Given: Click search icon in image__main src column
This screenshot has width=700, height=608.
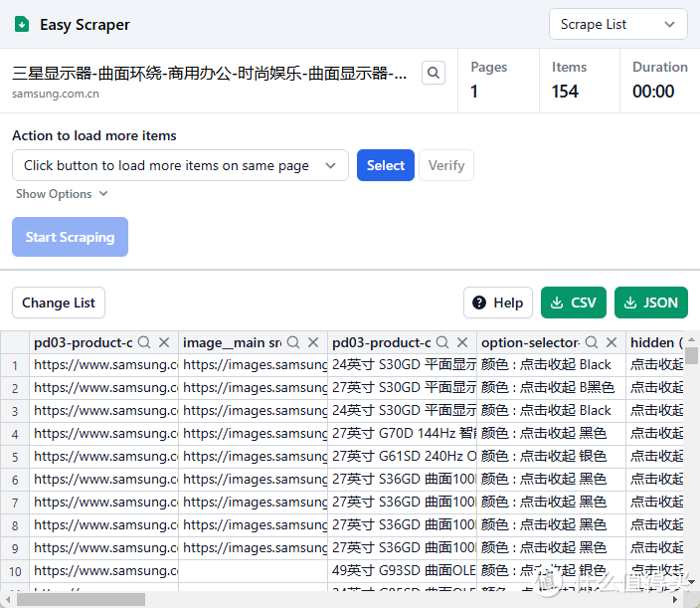Looking at the screenshot, I should click(293, 342).
